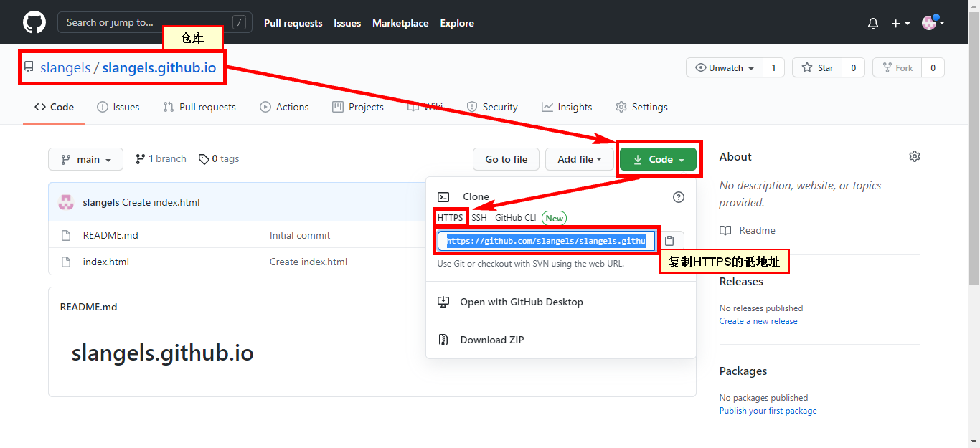The width and height of the screenshot is (980, 448).
Task: Open the index.html file
Action: [x=106, y=262]
